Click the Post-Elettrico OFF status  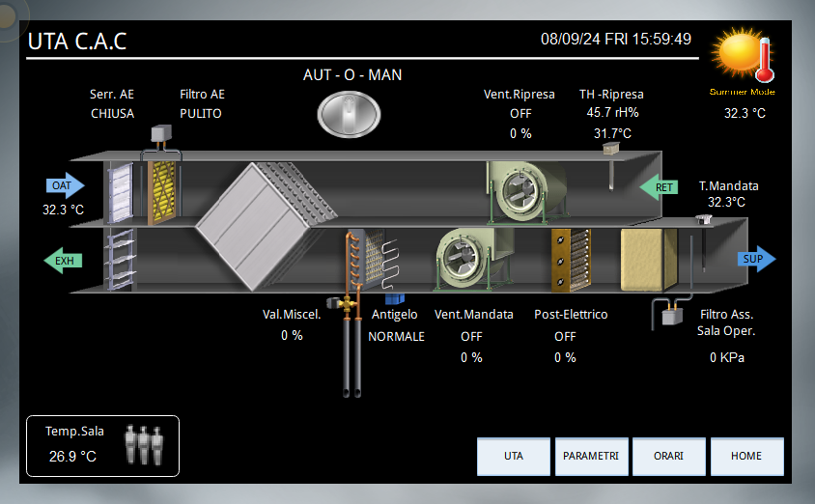[565, 337]
